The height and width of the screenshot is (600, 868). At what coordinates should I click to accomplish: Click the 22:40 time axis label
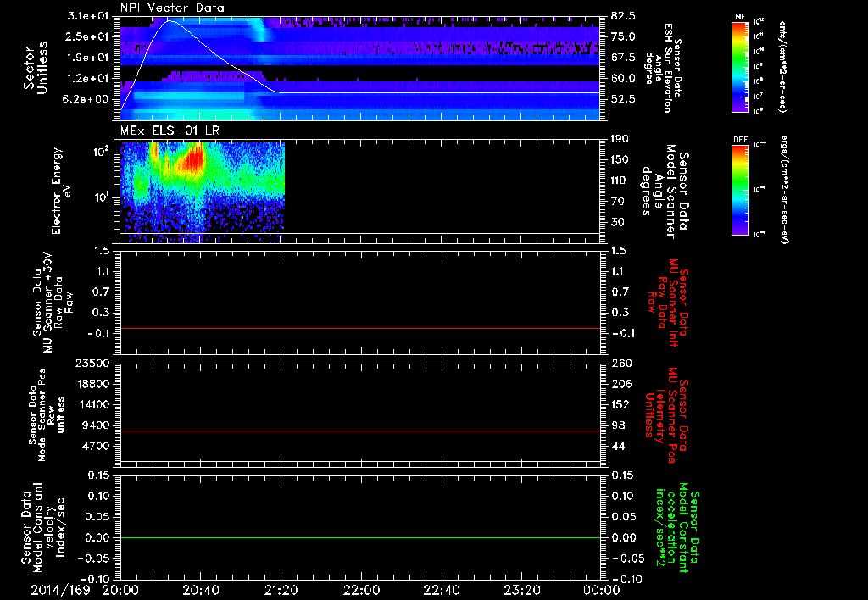442,590
